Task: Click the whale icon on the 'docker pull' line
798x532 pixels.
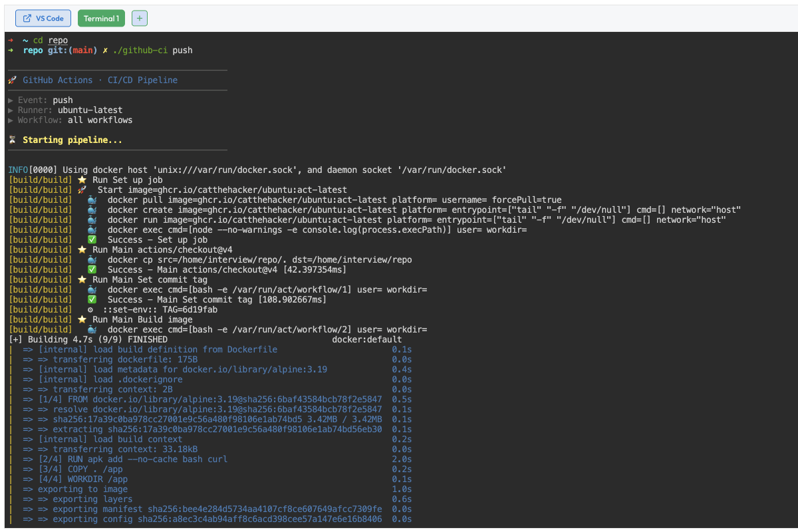Action: (92, 200)
